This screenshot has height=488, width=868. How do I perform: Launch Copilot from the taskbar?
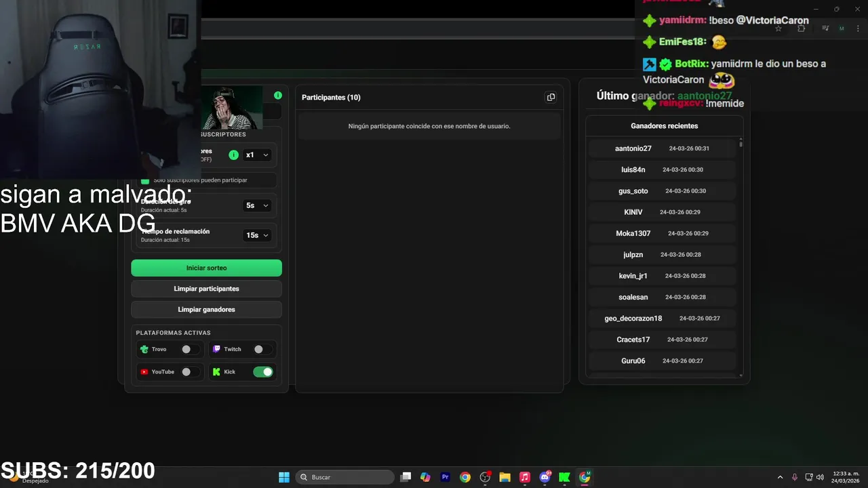tap(425, 477)
